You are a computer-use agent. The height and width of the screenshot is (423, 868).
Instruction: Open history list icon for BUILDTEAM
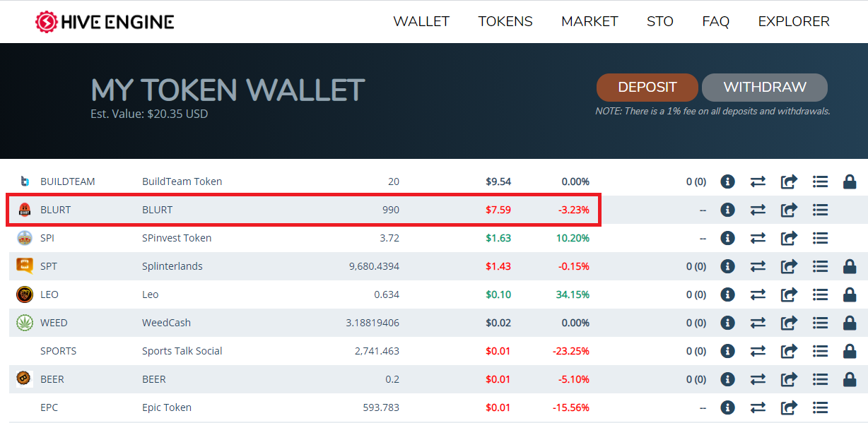point(820,181)
